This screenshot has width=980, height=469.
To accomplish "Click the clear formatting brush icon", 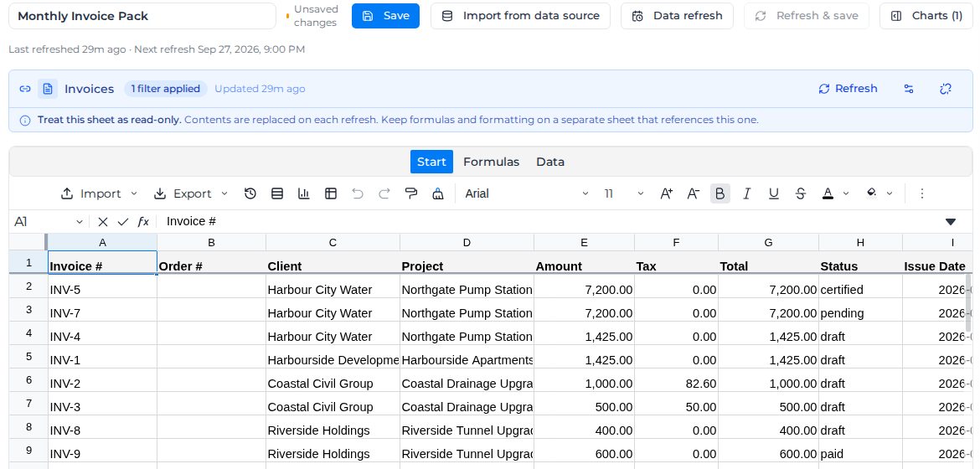I will (438, 193).
